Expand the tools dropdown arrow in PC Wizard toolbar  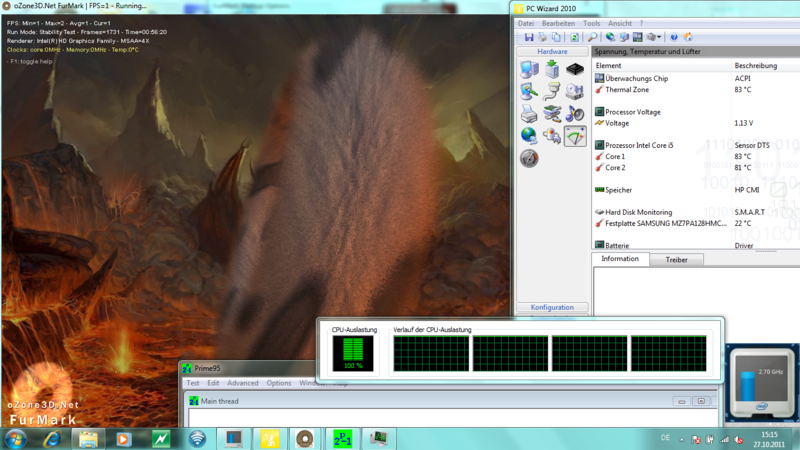659,37
